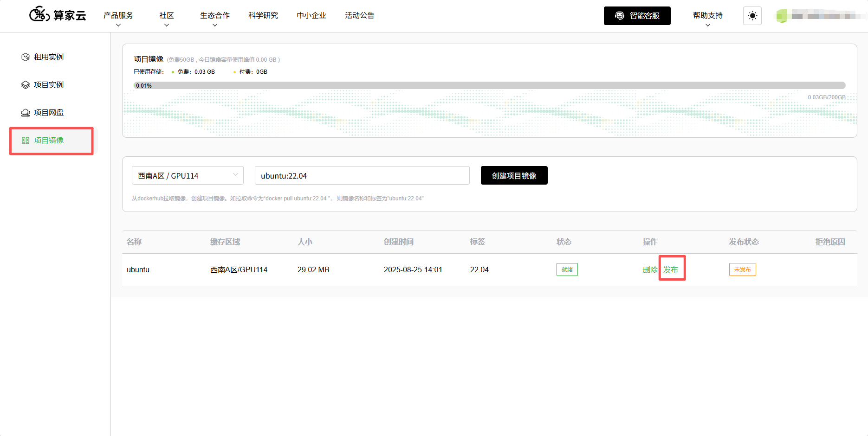Open the 帮助支持 menu
This screenshot has height=436, width=868.
(x=708, y=19)
